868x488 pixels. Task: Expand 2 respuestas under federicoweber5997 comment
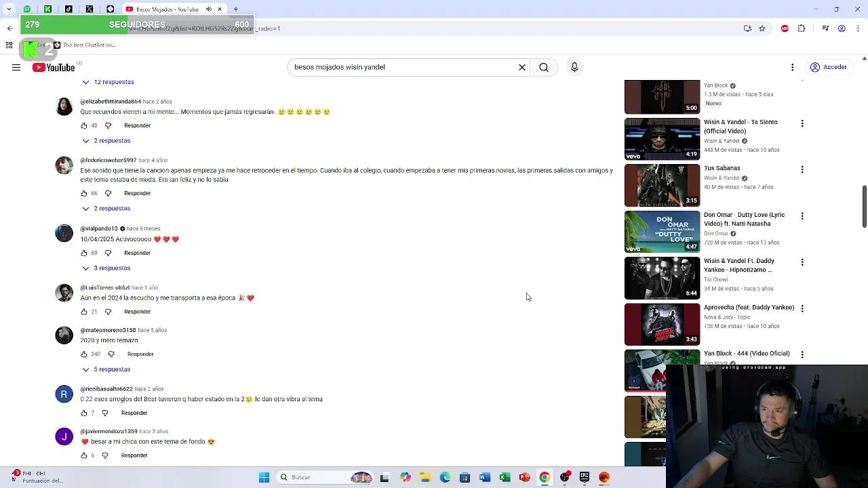[106, 208]
